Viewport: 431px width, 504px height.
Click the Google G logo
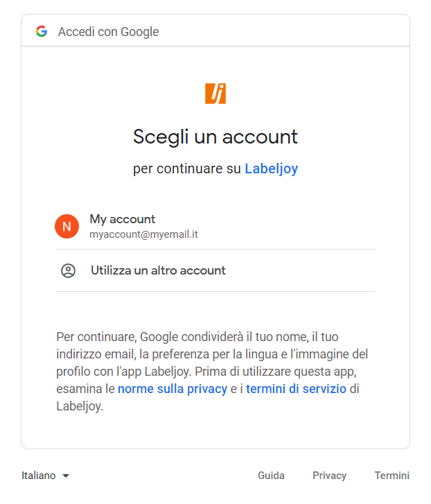coord(42,31)
